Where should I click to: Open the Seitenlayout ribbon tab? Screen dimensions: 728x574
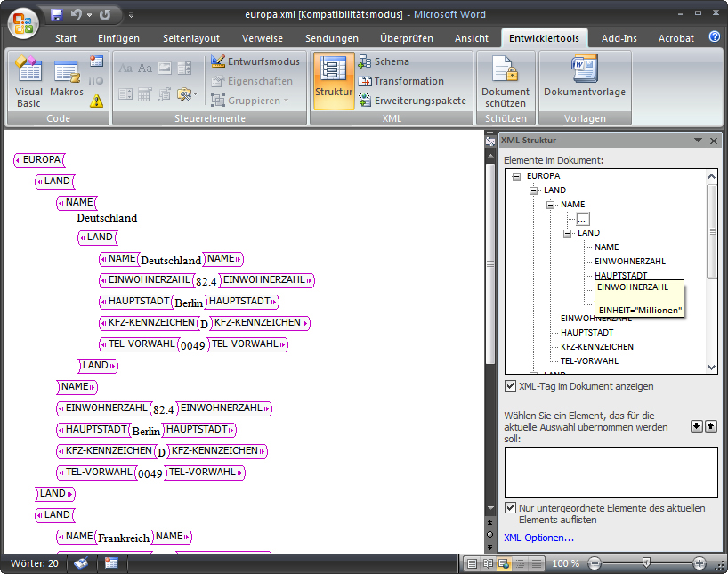click(x=191, y=38)
